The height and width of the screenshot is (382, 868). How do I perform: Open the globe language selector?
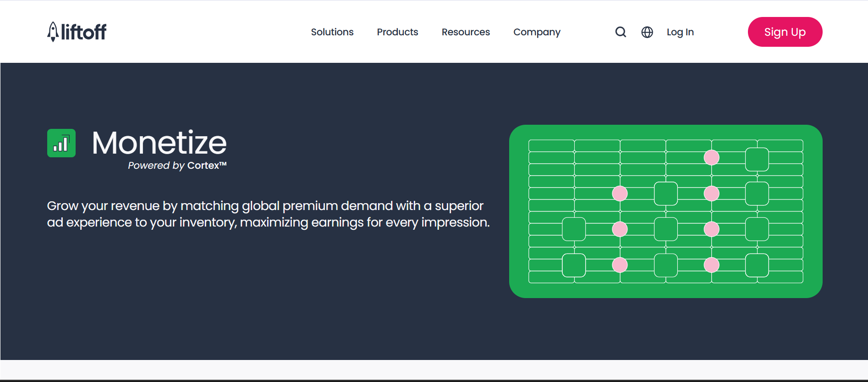(647, 32)
